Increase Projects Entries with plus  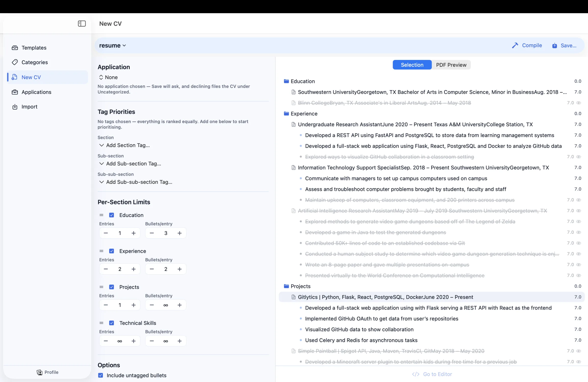click(x=134, y=305)
